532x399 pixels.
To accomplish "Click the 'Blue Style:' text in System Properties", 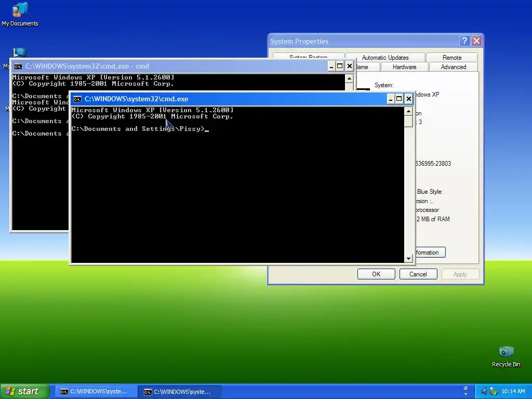I will pyautogui.click(x=430, y=192).
